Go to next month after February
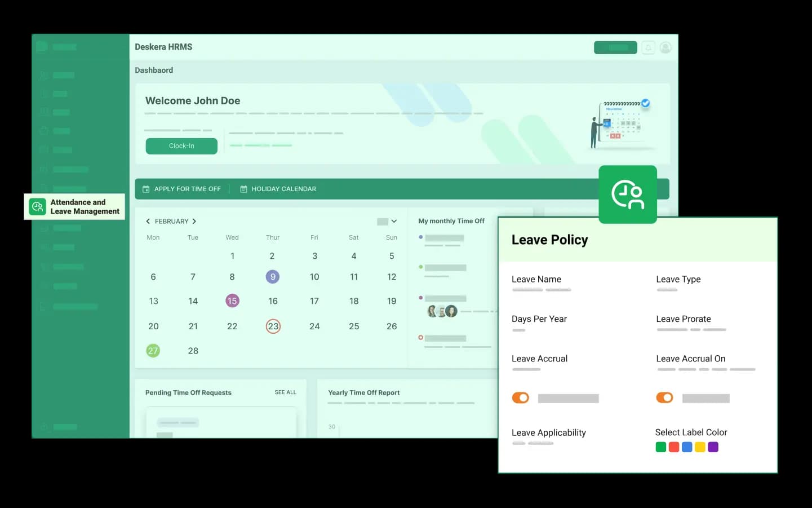 pyautogui.click(x=194, y=222)
